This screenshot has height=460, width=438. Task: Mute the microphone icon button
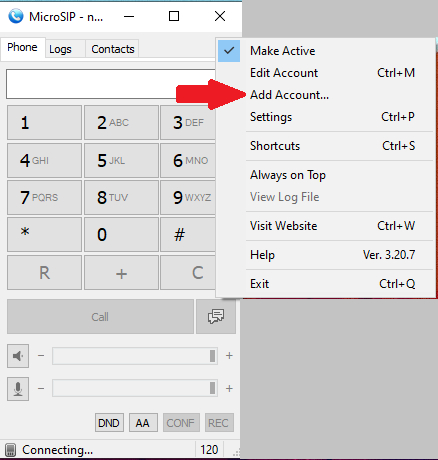pos(18,389)
